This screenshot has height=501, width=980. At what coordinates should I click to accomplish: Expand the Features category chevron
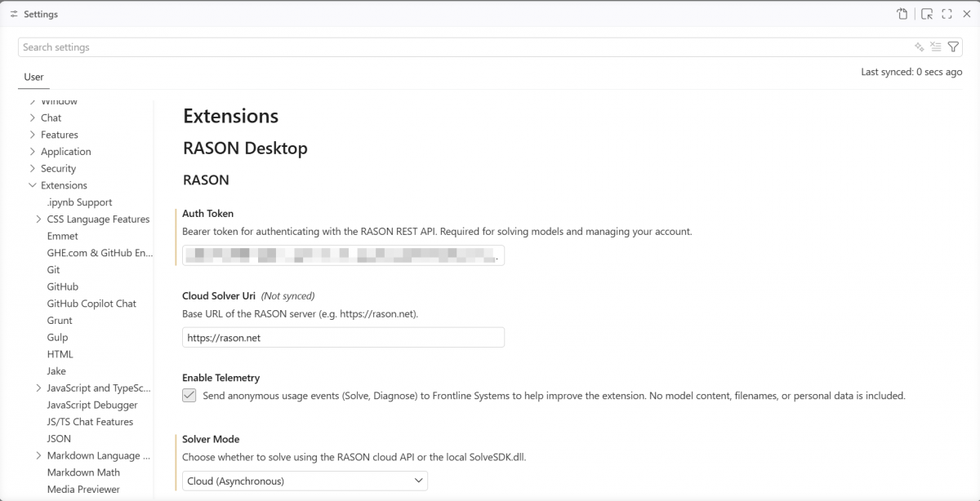click(33, 135)
